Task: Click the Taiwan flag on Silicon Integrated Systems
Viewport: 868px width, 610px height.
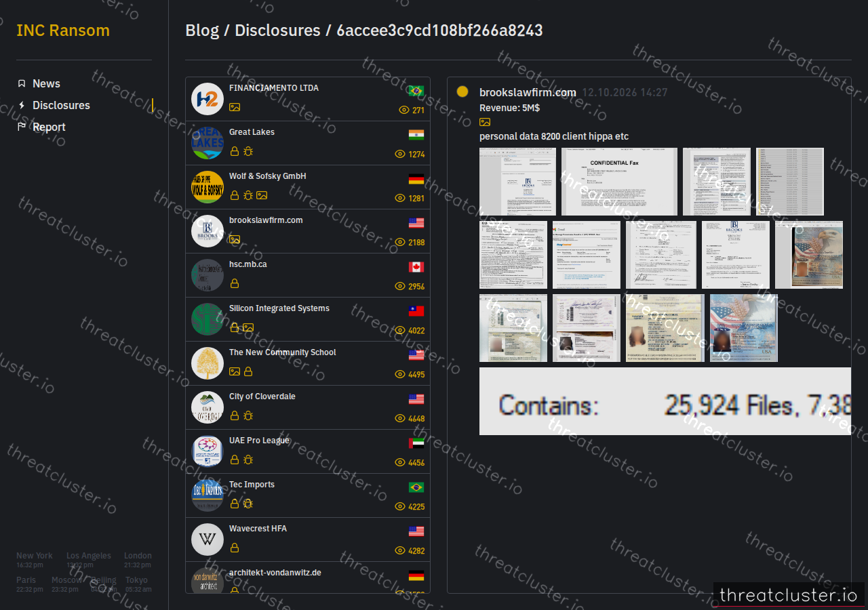Action: point(416,311)
